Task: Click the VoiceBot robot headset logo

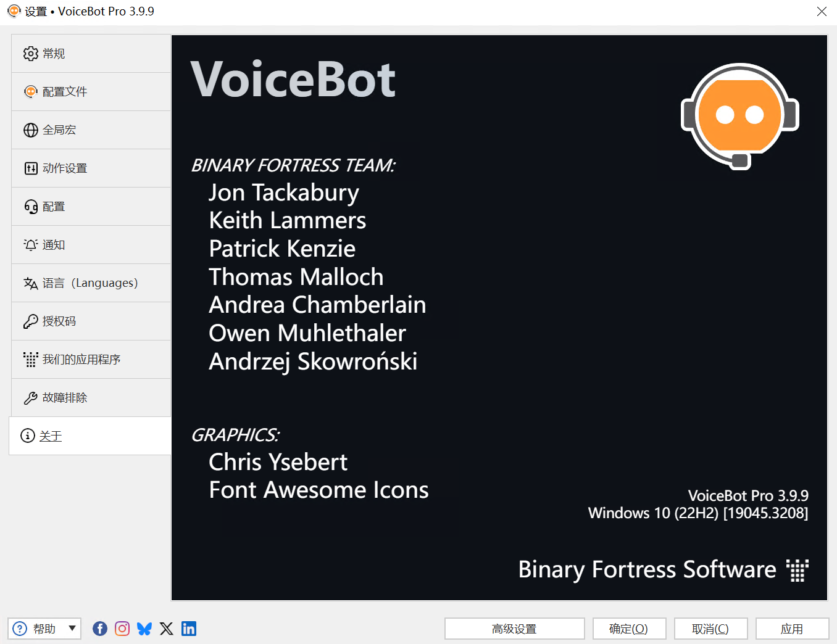Action: pyautogui.click(x=740, y=116)
